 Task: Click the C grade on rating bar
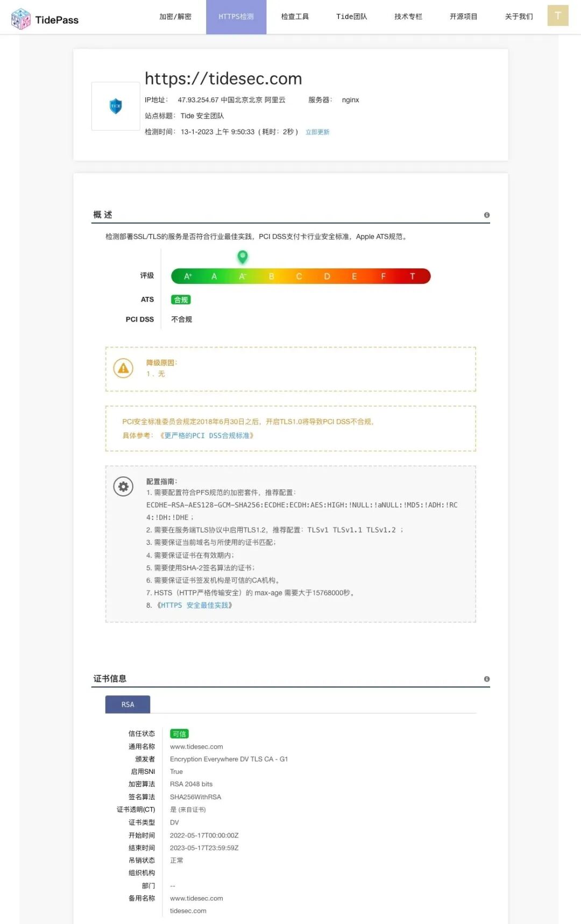coord(299,276)
